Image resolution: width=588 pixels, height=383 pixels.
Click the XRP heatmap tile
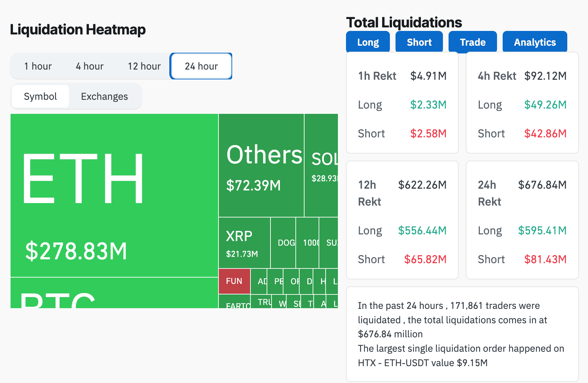pyautogui.click(x=244, y=243)
